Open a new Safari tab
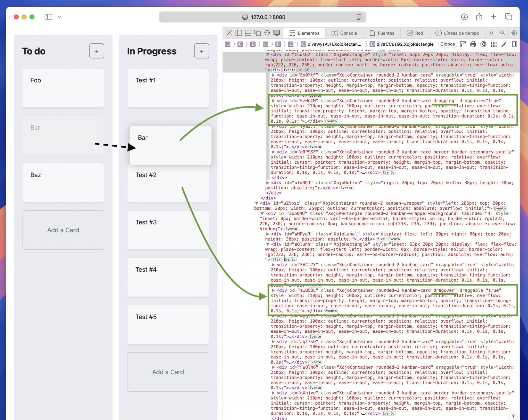The width and height of the screenshot is (528, 420). pyautogui.click(x=493, y=17)
